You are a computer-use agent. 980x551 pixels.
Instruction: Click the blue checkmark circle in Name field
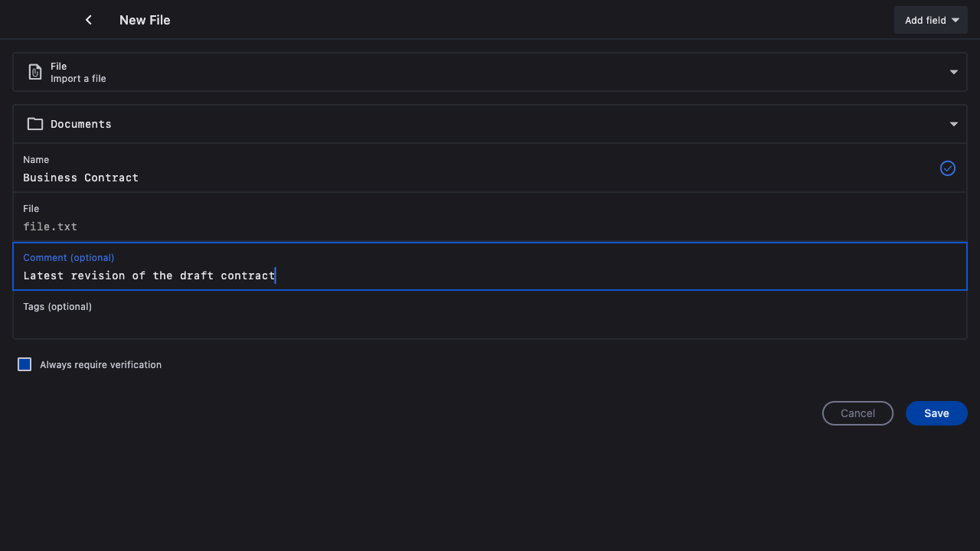[947, 168]
